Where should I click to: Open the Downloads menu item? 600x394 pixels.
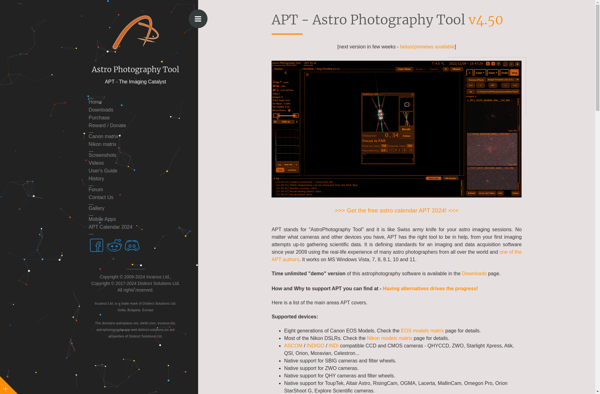101,110
